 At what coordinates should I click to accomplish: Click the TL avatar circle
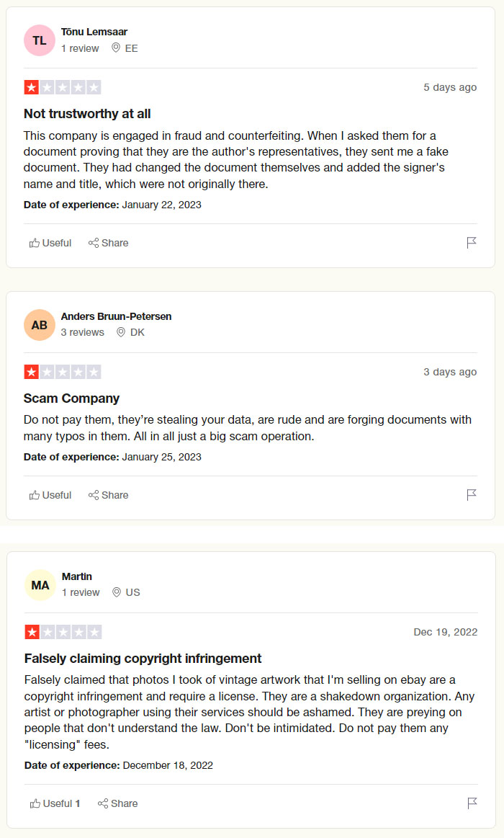[x=40, y=40]
